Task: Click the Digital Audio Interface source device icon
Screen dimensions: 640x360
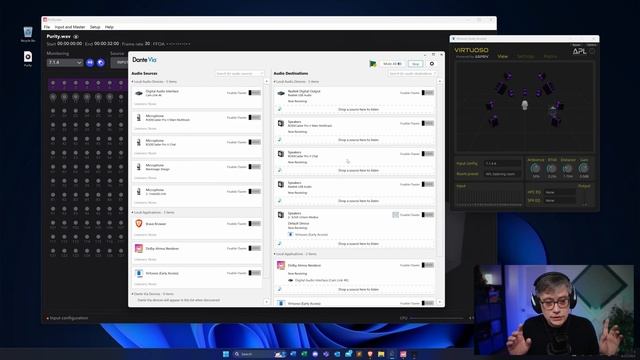Action: pos(139,93)
